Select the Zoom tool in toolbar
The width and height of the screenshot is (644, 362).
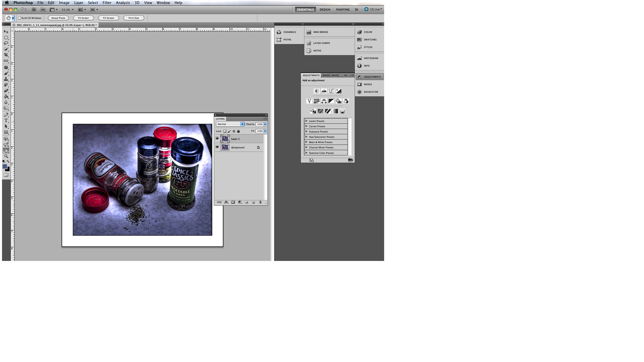(x=6, y=156)
